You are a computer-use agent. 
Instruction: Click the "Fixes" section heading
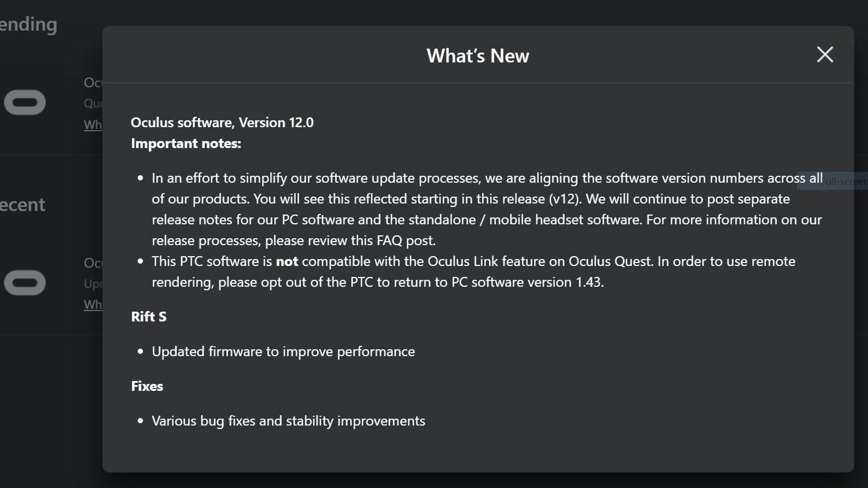(x=147, y=386)
